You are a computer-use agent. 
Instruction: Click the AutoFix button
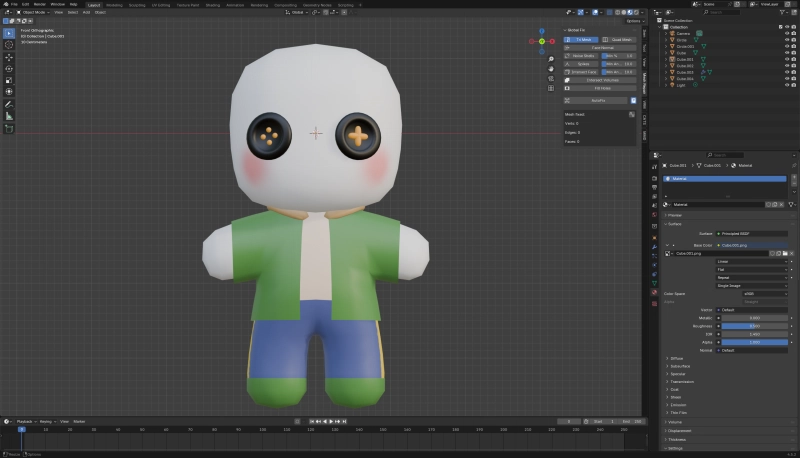(596, 101)
